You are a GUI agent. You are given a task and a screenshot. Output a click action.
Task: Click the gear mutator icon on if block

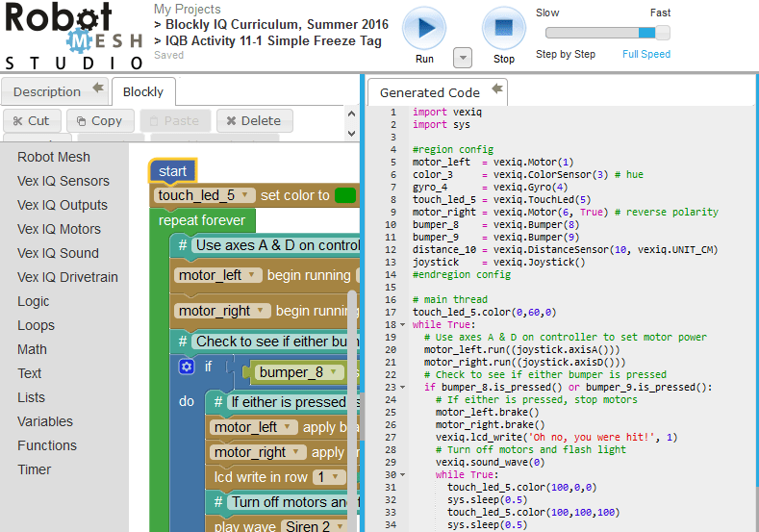187,367
